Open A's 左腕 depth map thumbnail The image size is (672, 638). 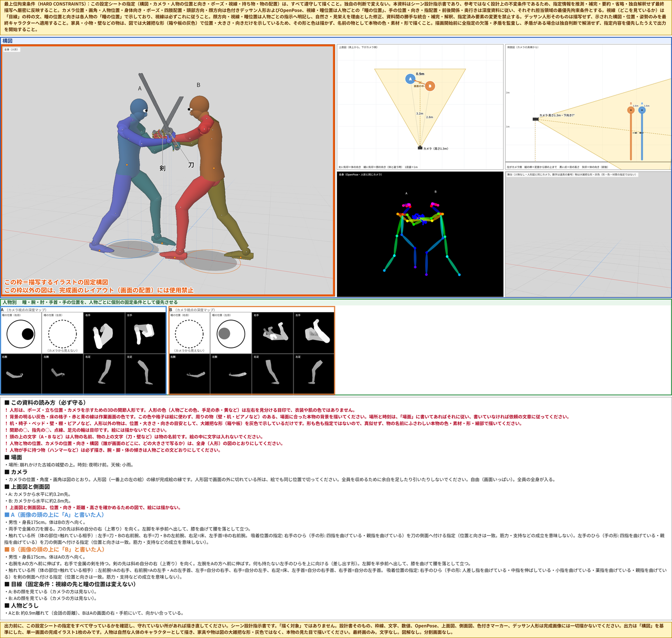62,374
